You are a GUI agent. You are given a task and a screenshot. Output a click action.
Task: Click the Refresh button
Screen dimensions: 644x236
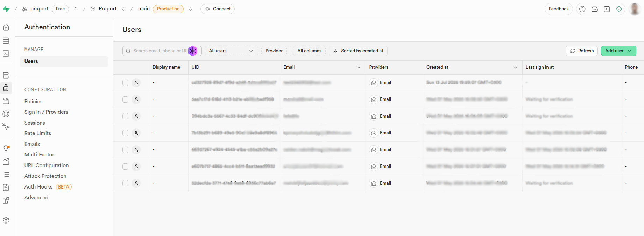click(x=581, y=51)
